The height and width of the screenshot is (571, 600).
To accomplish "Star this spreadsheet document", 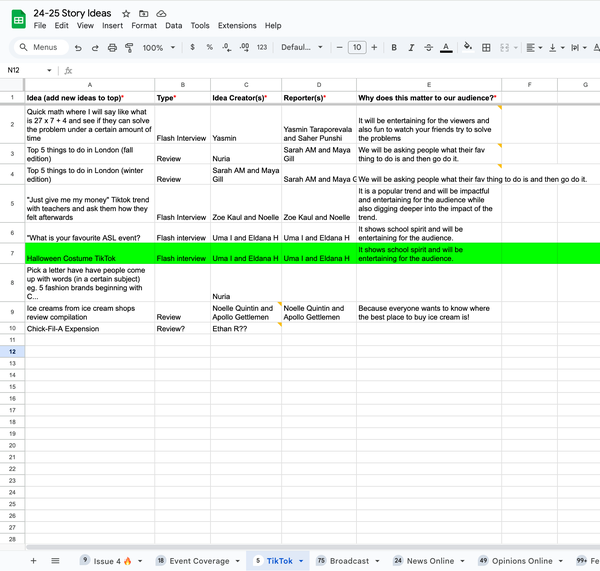I will [127, 13].
